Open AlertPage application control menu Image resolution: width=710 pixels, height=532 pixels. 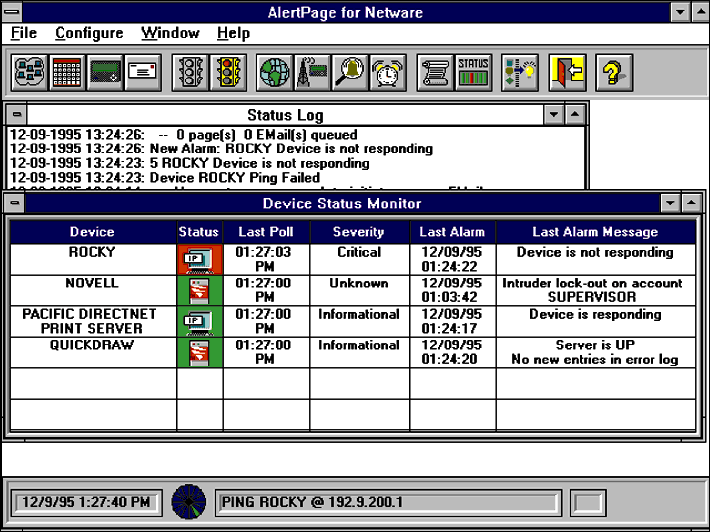(x=12, y=12)
